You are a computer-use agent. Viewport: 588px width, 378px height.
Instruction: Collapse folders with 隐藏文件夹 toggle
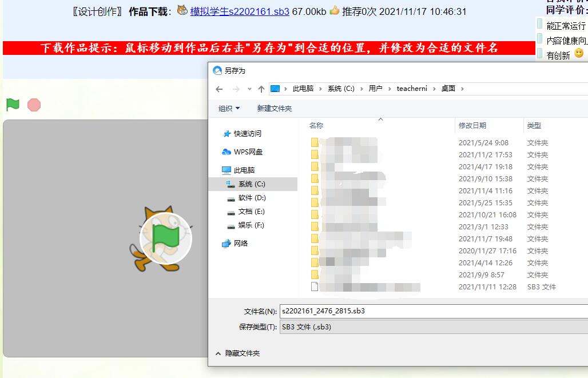238,353
